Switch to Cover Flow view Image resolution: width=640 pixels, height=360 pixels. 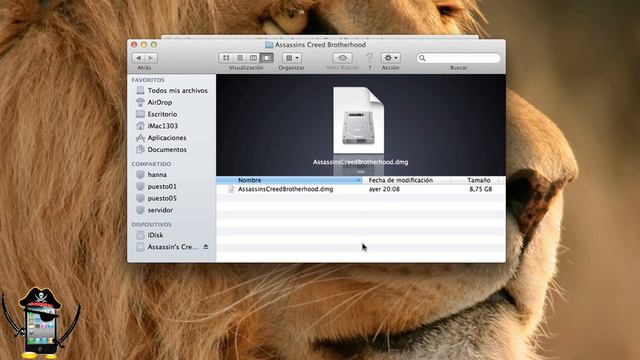(x=267, y=58)
